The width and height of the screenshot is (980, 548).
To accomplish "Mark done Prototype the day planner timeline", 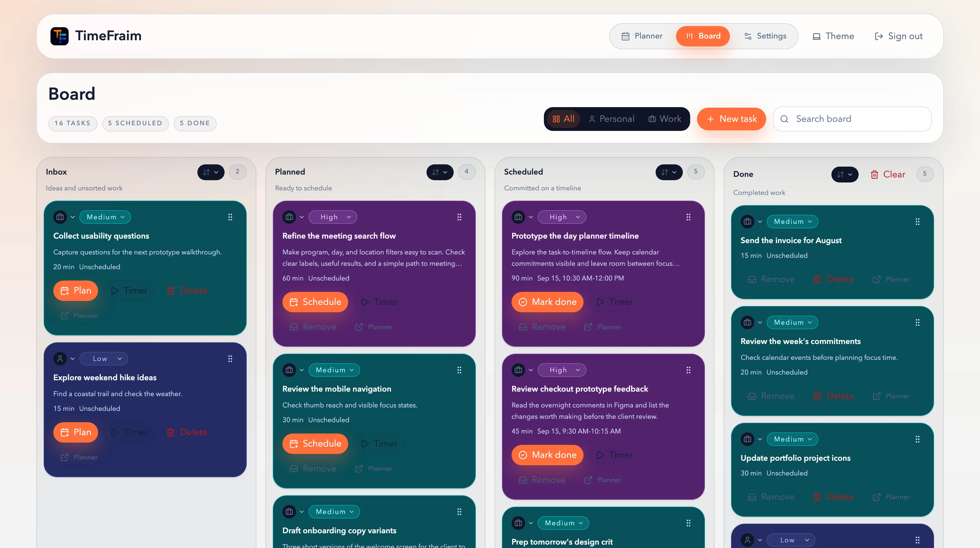I will pyautogui.click(x=547, y=302).
